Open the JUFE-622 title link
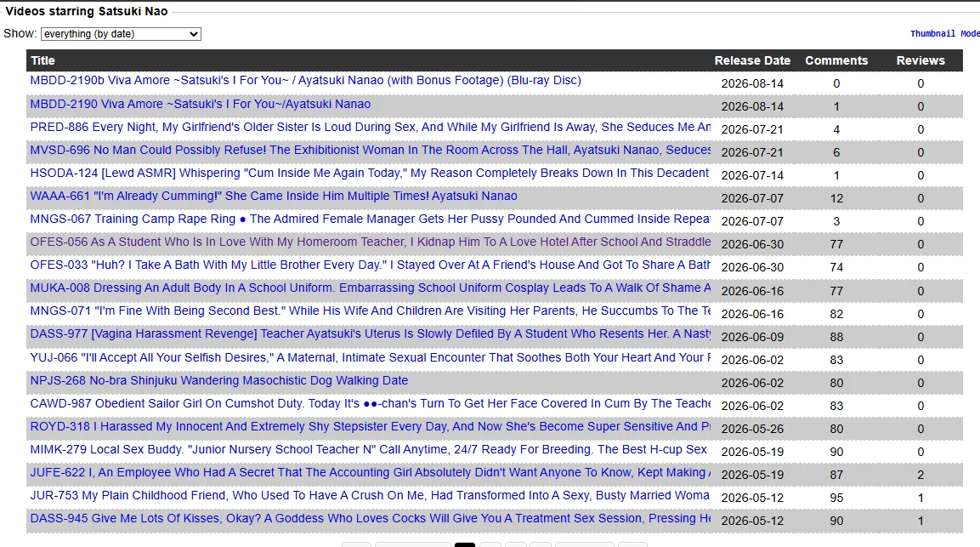 click(370, 472)
